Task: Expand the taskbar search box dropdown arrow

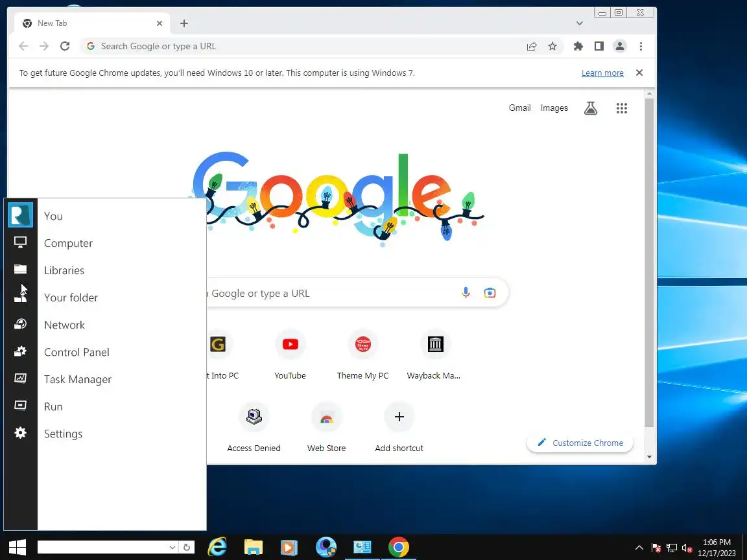Action: pos(172,548)
